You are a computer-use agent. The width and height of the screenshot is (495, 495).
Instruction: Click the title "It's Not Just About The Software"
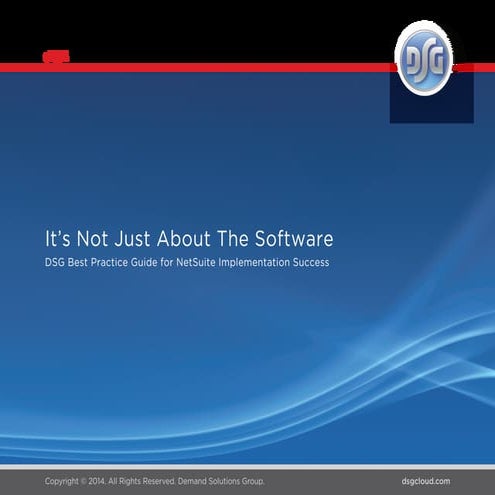tap(189, 239)
